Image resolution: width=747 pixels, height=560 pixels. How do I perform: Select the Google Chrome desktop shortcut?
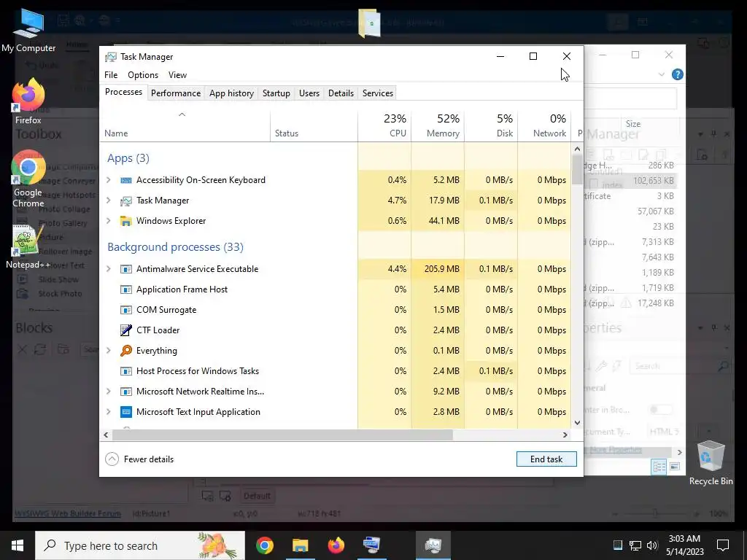point(28,179)
